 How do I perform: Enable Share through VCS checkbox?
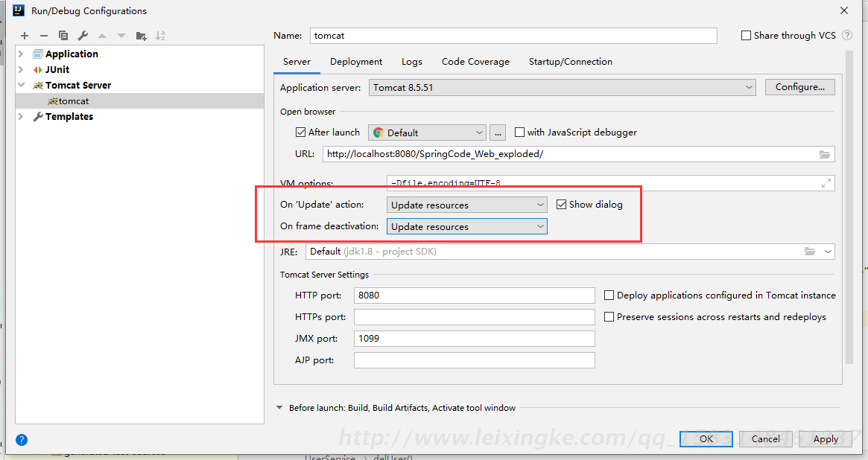tap(746, 36)
